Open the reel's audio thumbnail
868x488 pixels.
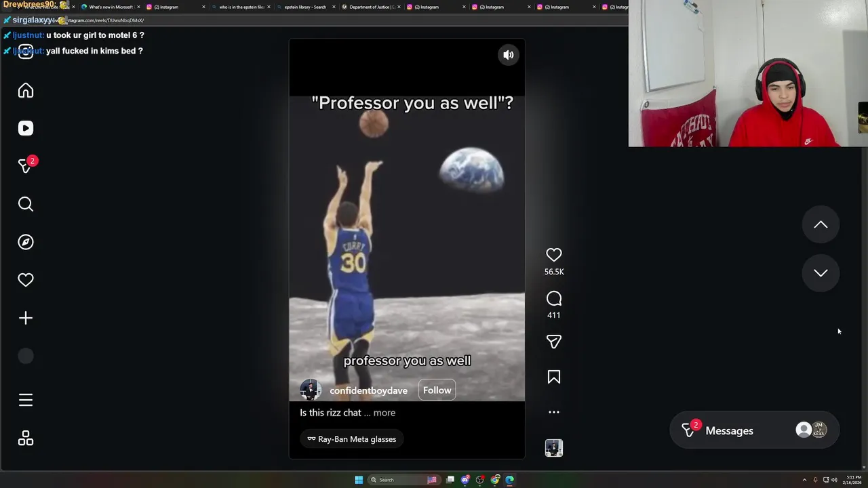point(554,448)
